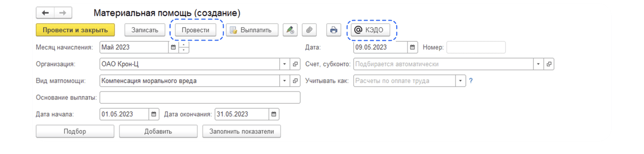The height and width of the screenshot is (154, 644).
Task: Click the title Материальная помощь (создание)
Action: click(167, 13)
